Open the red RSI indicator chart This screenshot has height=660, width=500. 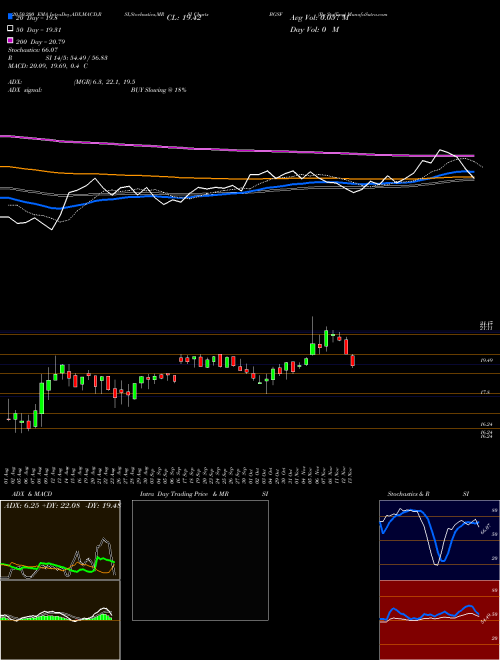pyautogui.click(x=439, y=620)
